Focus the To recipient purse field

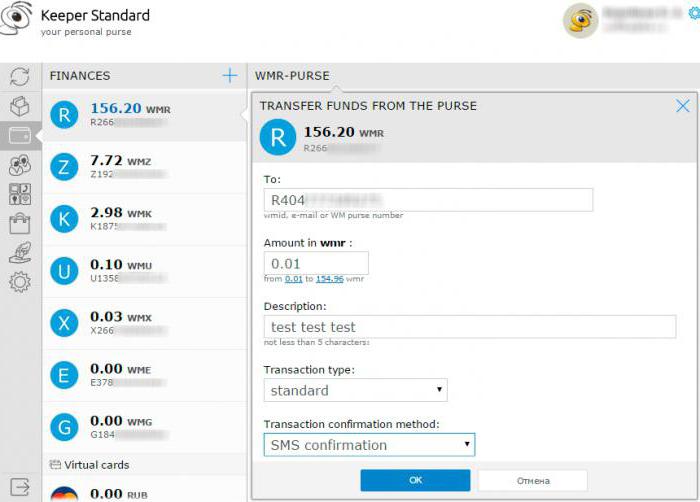point(429,200)
